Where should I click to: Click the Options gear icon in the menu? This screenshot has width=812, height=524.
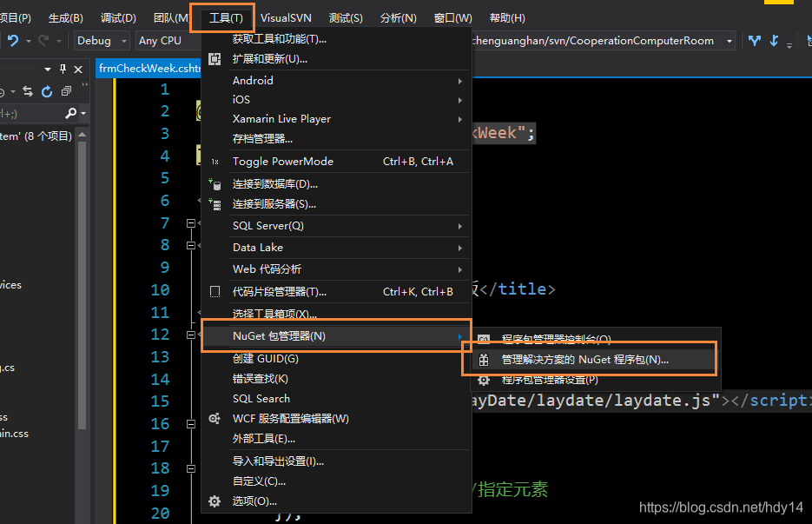click(215, 501)
